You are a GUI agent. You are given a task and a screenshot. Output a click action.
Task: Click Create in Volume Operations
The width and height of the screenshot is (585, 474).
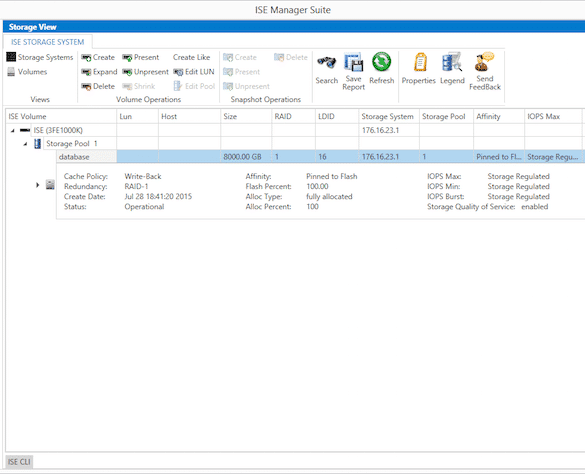[x=98, y=57]
